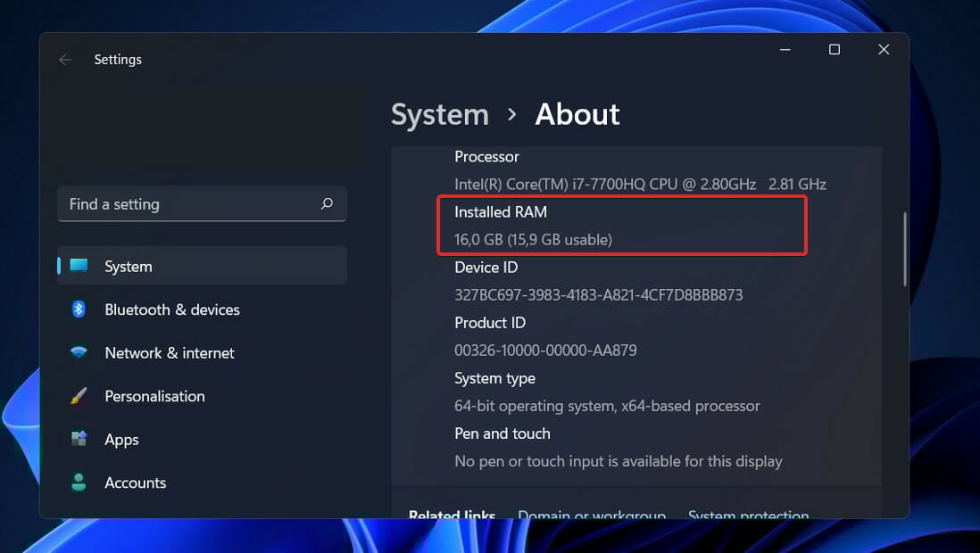Click the highlighted Installed RAM entry

pos(621,226)
